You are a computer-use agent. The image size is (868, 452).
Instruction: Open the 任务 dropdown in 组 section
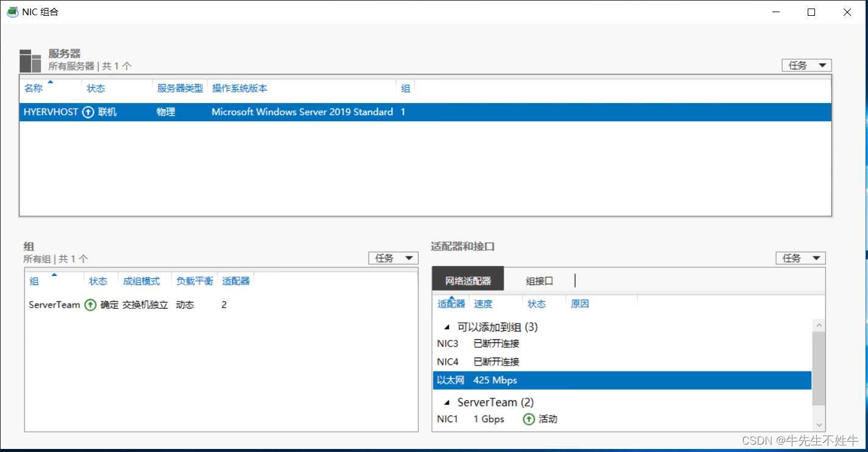[x=393, y=258]
